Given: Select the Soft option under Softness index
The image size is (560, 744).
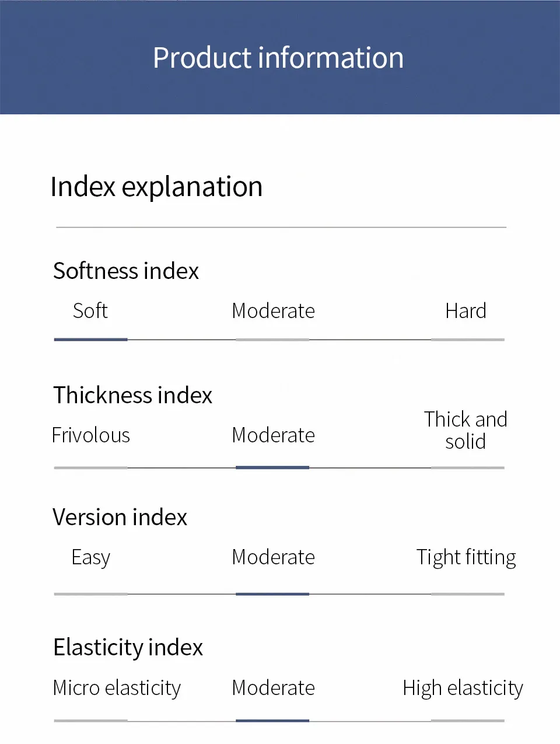Looking at the screenshot, I should (x=90, y=311).
